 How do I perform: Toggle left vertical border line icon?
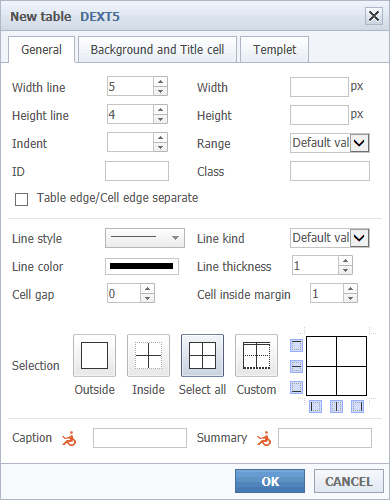(315, 406)
